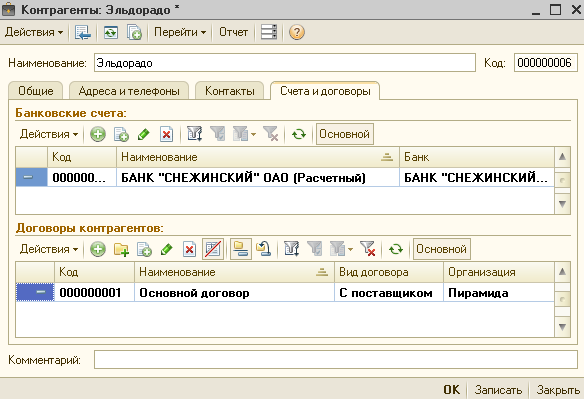Click the Код field 000000006
The height and width of the screenshot is (399, 584).
click(545, 63)
